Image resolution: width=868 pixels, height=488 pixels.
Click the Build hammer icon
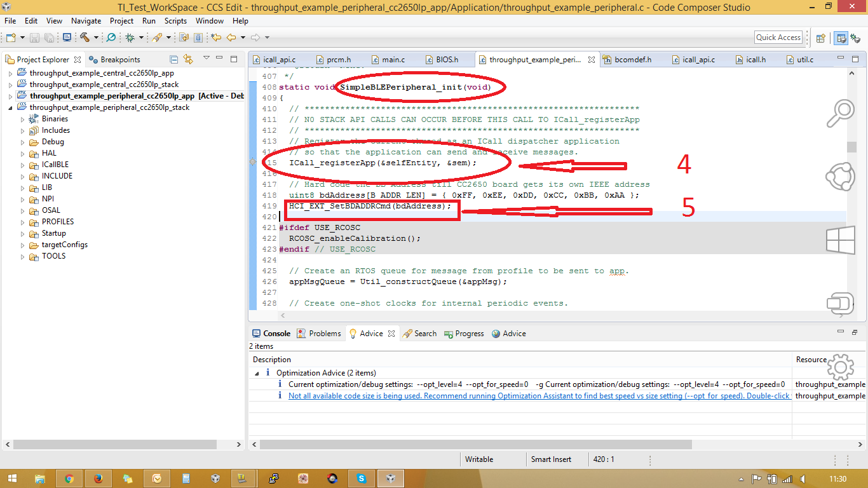click(x=85, y=37)
